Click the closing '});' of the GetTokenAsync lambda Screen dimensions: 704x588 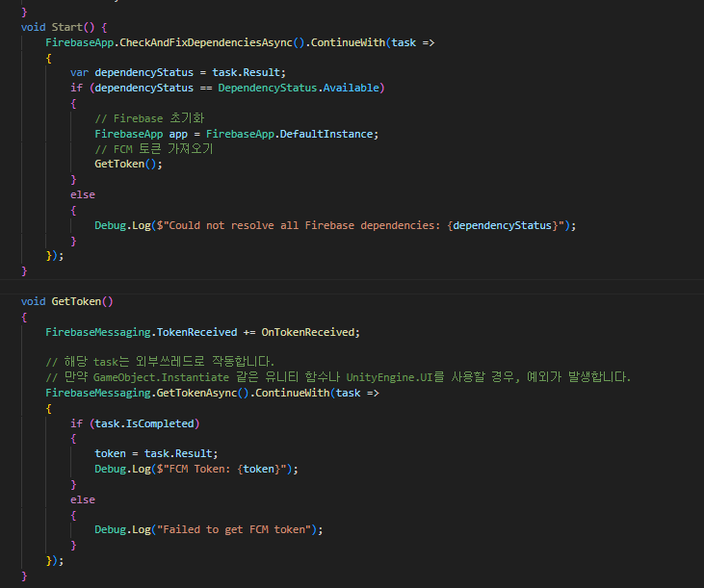pos(55,561)
